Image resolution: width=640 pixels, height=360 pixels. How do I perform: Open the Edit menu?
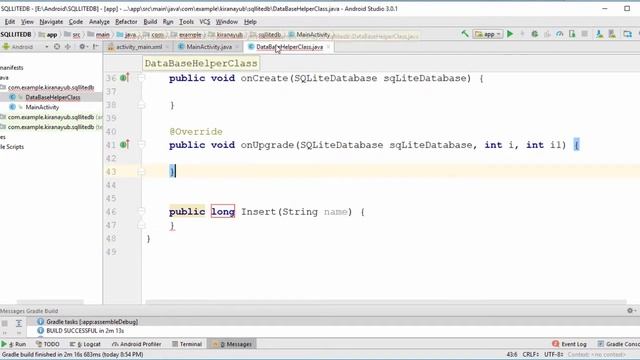pos(10,22)
